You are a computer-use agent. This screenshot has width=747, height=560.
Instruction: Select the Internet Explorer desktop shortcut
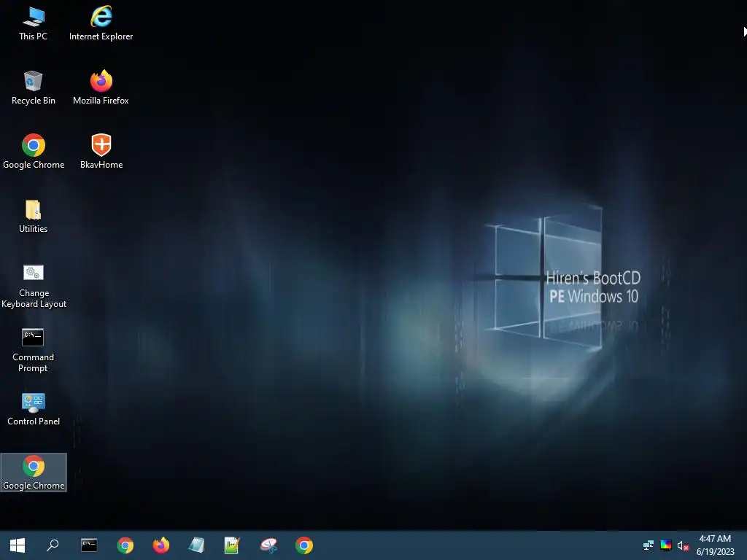101,24
